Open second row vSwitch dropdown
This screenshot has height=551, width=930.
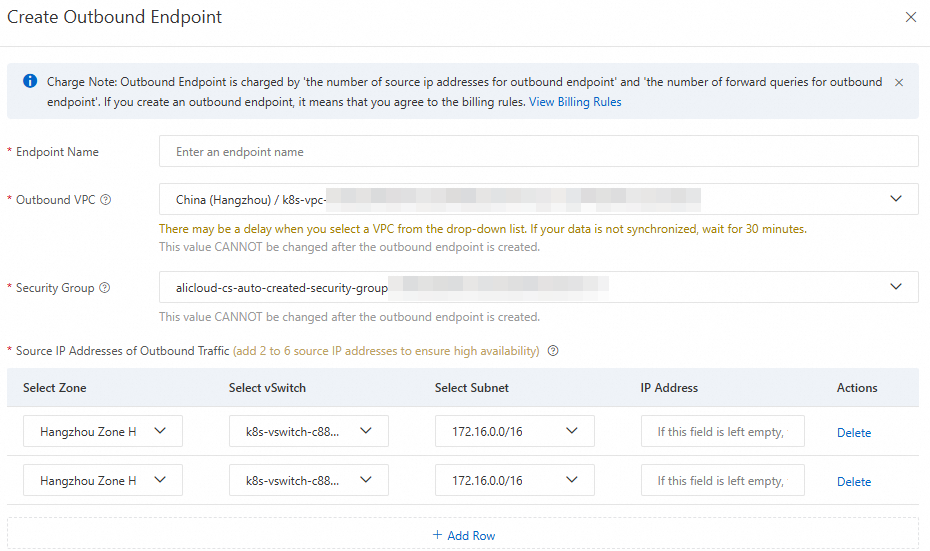(309, 481)
